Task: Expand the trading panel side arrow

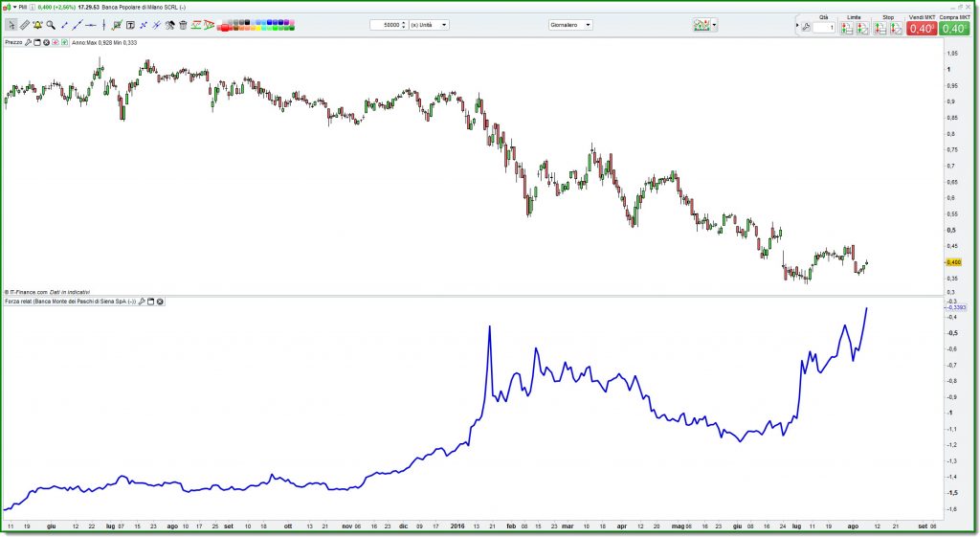Action: click(797, 25)
